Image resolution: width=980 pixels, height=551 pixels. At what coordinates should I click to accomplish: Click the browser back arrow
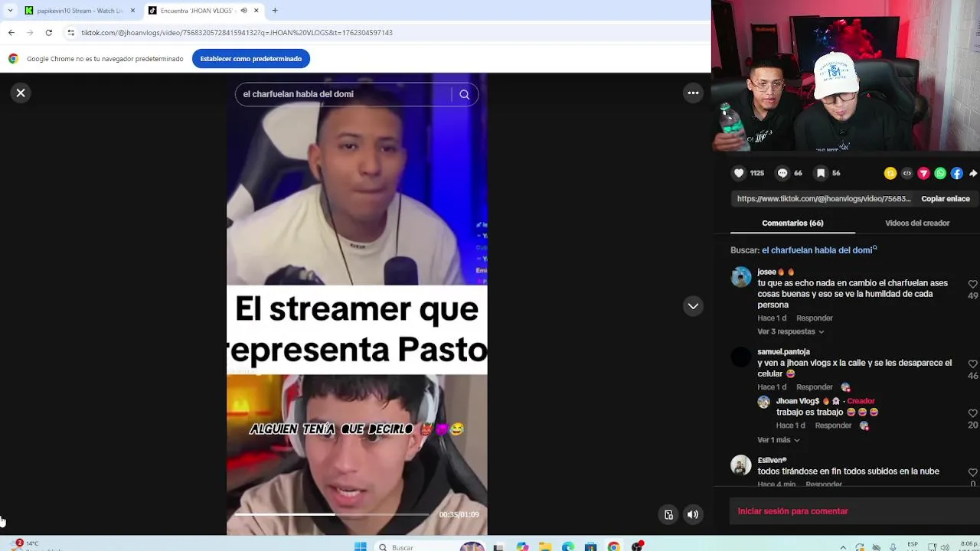tap(11, 33)
